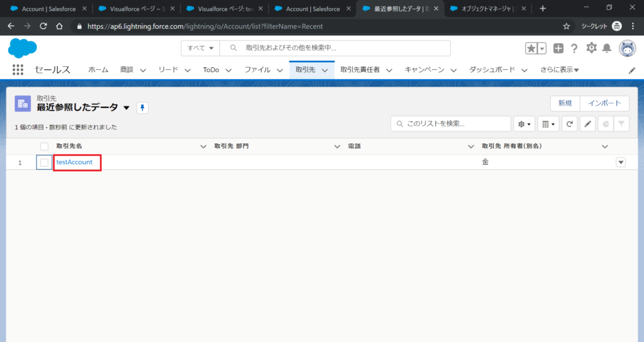This screenshot has width=644, height=342.
Task: Toggle the select-all checkbox in header
Action: tap(44, 146)
